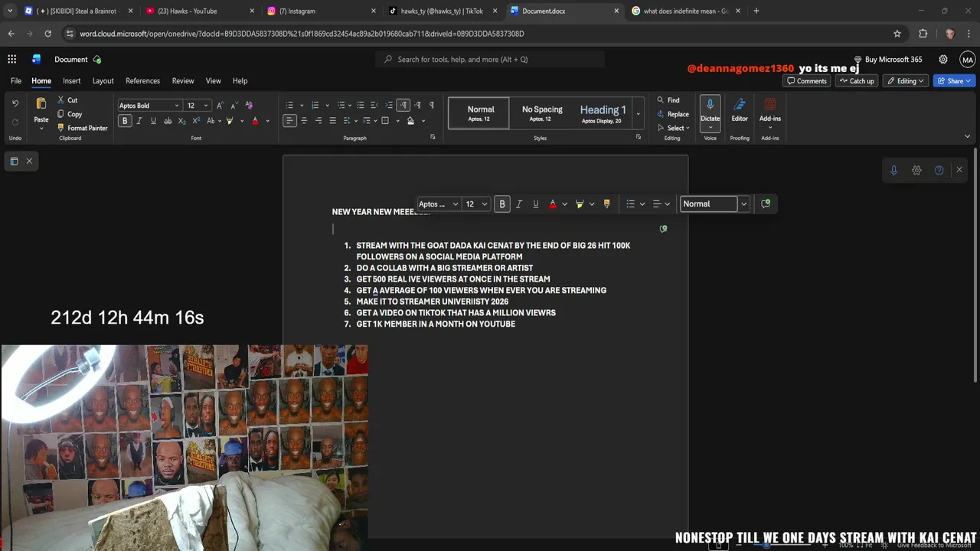Activate the Format Painter tool

[82, 128]
